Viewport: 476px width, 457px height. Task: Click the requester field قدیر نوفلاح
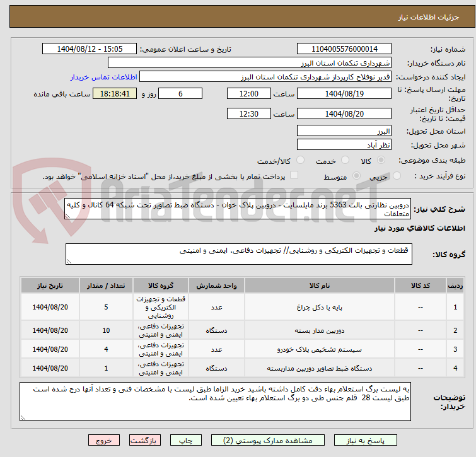click(265, 77)
